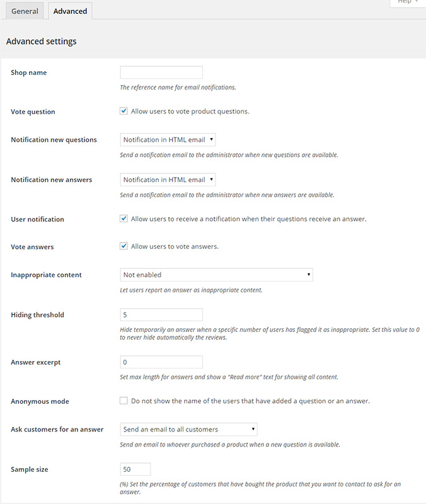Disable the Vote question checkbox

coord(124,112)
